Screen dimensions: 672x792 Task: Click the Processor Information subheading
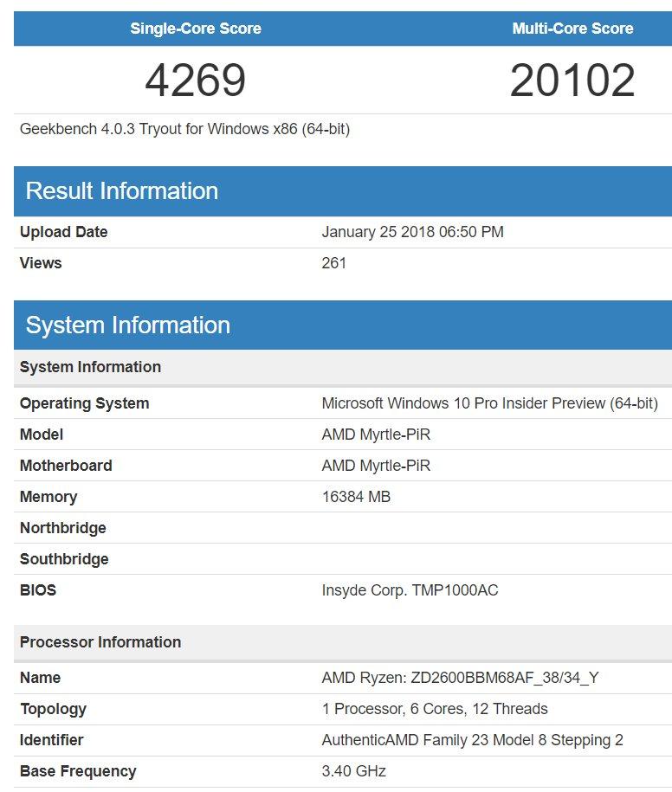pyautogui.click(x=100, y=642)
